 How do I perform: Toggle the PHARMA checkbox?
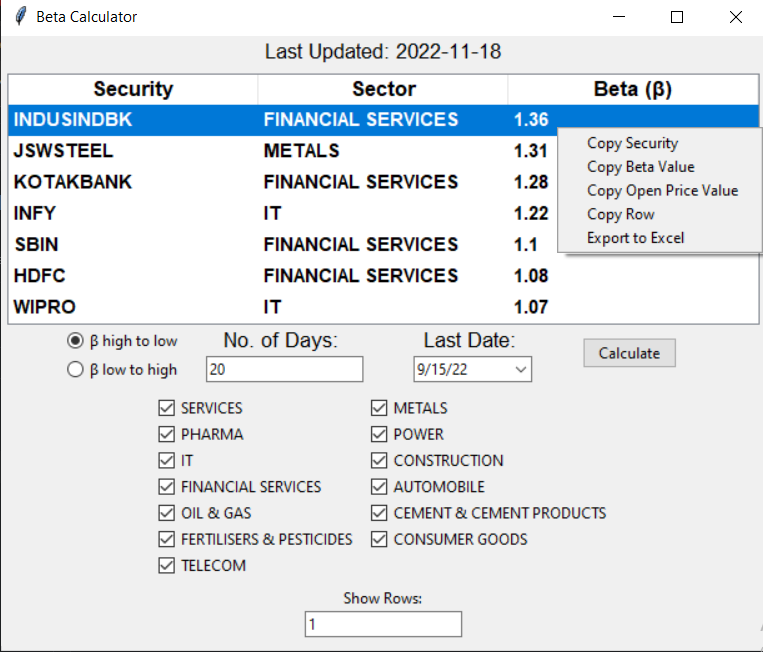pyautogui.click(x=166, y=434)
